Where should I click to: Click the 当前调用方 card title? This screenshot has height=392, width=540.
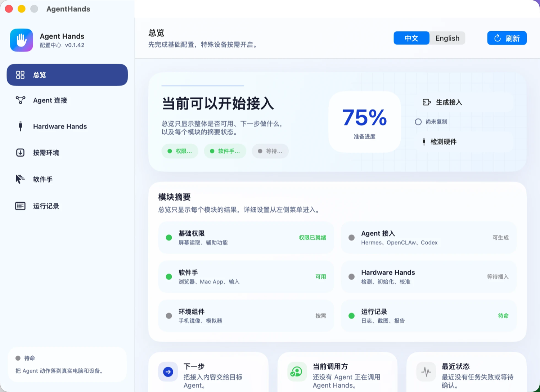click(330, 366)
